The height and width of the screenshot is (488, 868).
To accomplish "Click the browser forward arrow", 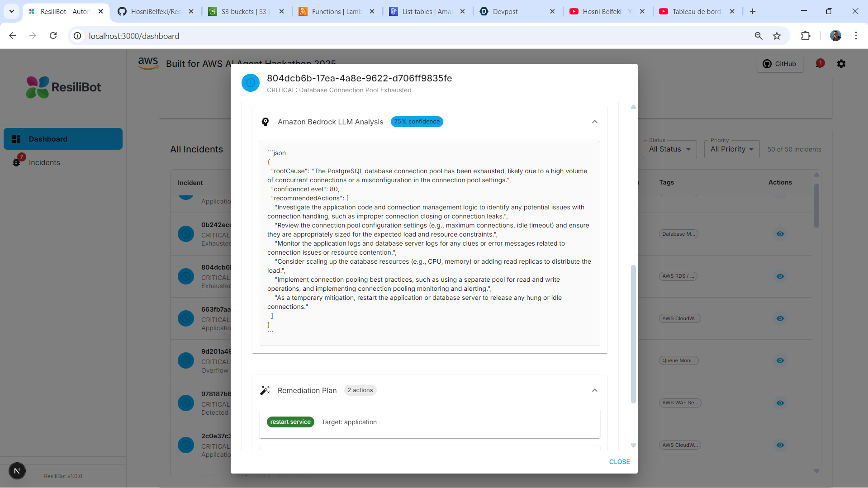I will point(33,36).
